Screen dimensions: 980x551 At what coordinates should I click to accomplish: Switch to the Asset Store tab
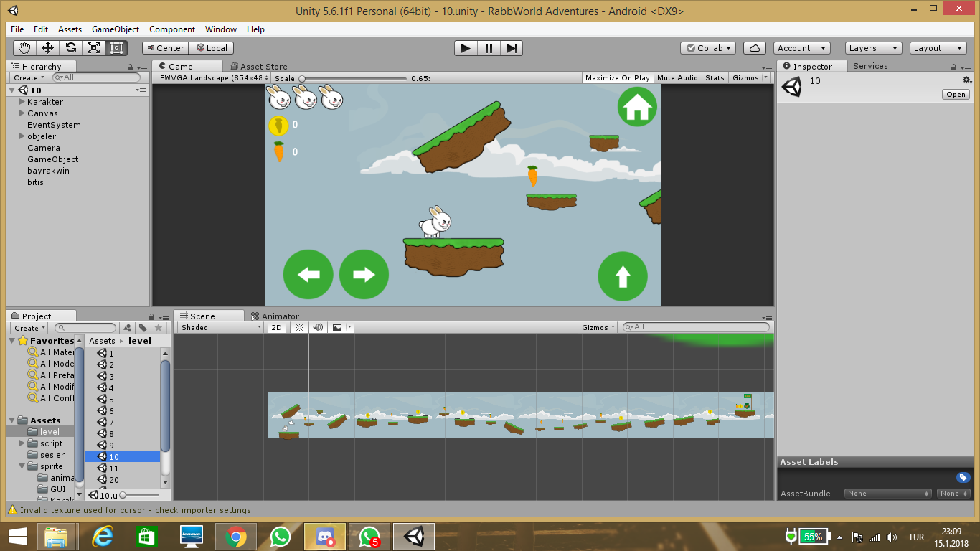pos(258,67)
